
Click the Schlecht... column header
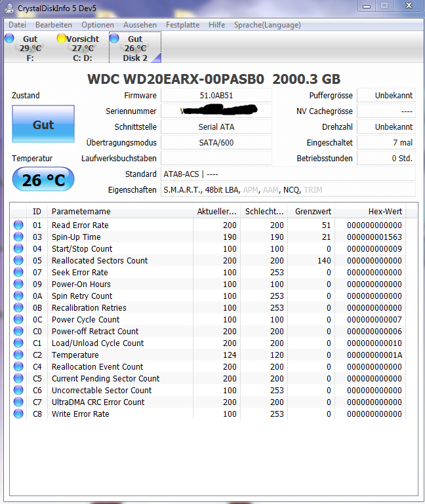[264, 212]
